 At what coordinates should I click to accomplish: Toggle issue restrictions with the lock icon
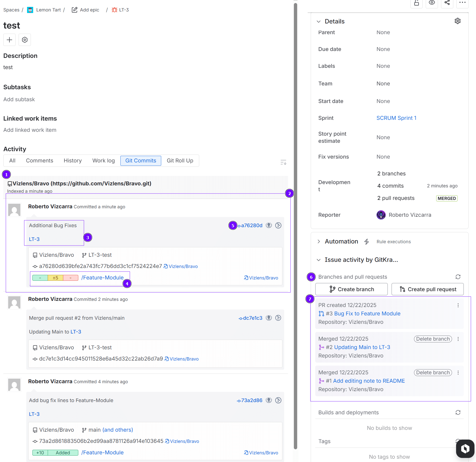pos(416,3)
